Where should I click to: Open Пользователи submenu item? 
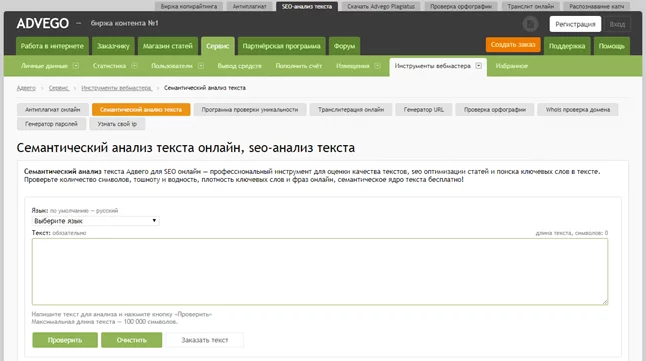pyautogui.click(x=172, y=66)
